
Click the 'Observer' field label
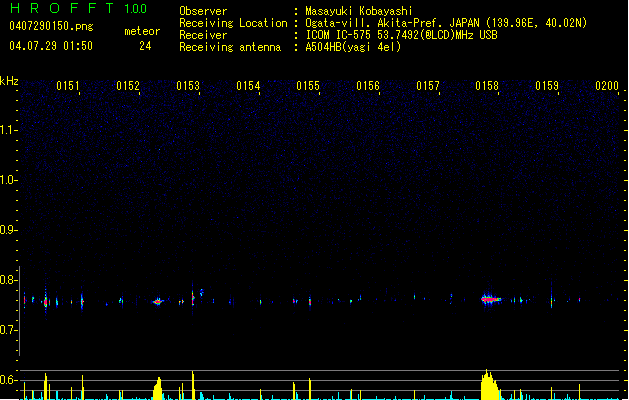coord(203,11)
